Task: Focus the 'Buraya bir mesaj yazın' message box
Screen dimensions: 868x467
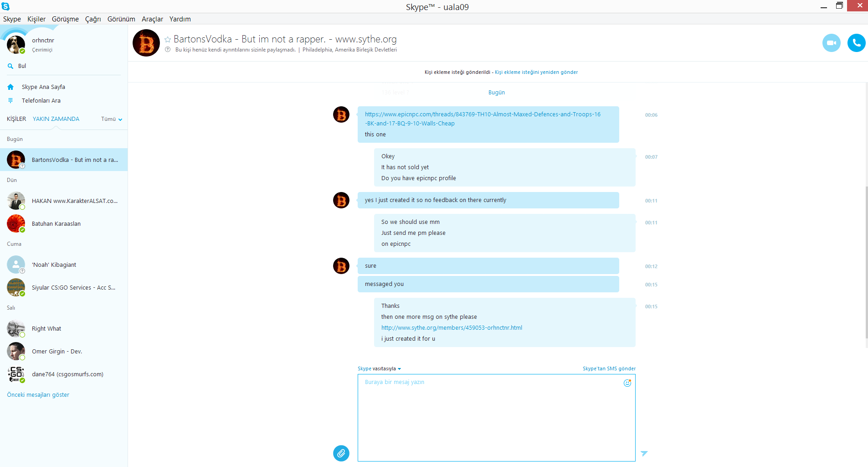Action: [496, 418]
